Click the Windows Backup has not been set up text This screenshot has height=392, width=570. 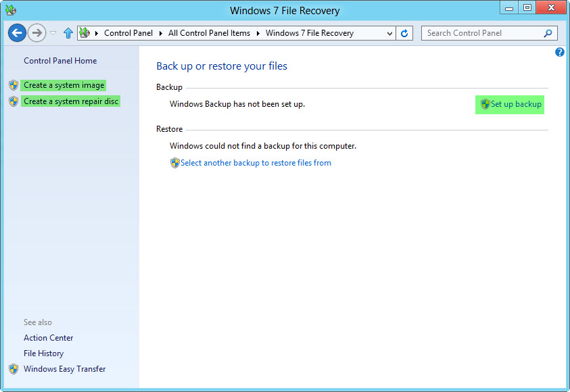[x=237, y=104]
